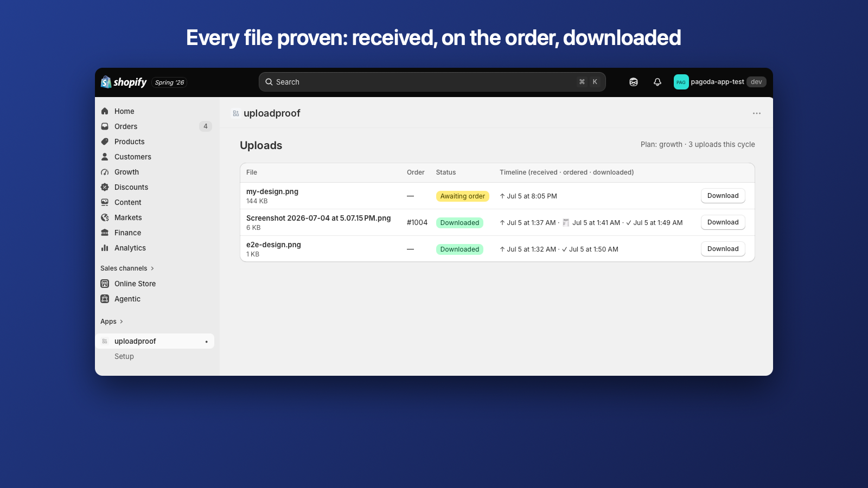Click the Online Store icon
The image size is (868, 488).
point(105,284)
